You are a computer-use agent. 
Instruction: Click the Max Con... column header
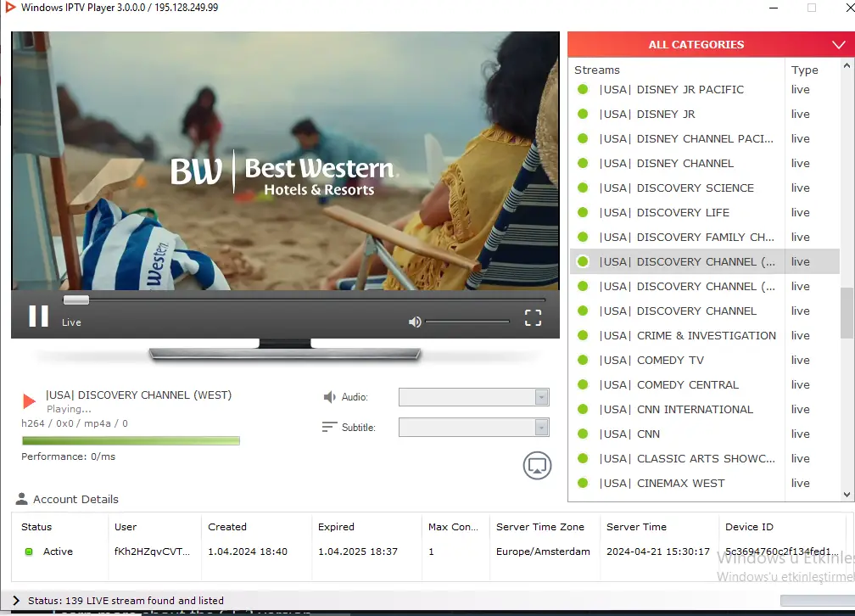[453, 527]
